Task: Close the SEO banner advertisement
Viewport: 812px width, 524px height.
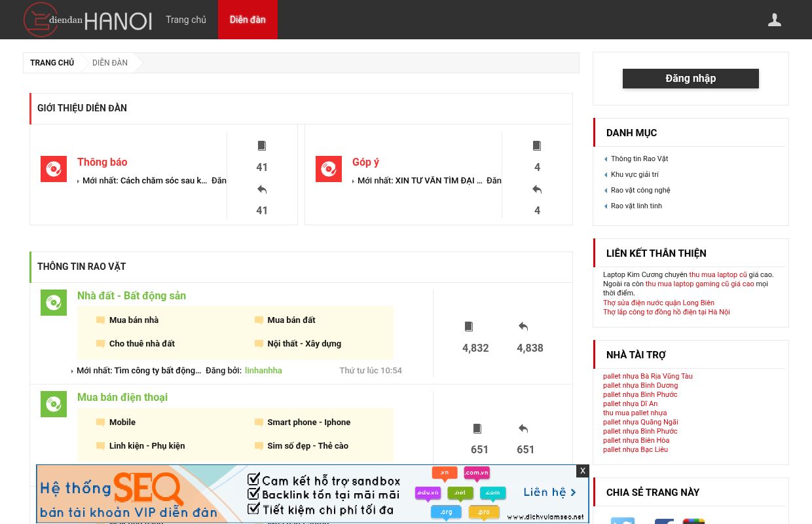Action: coord(582,471)
